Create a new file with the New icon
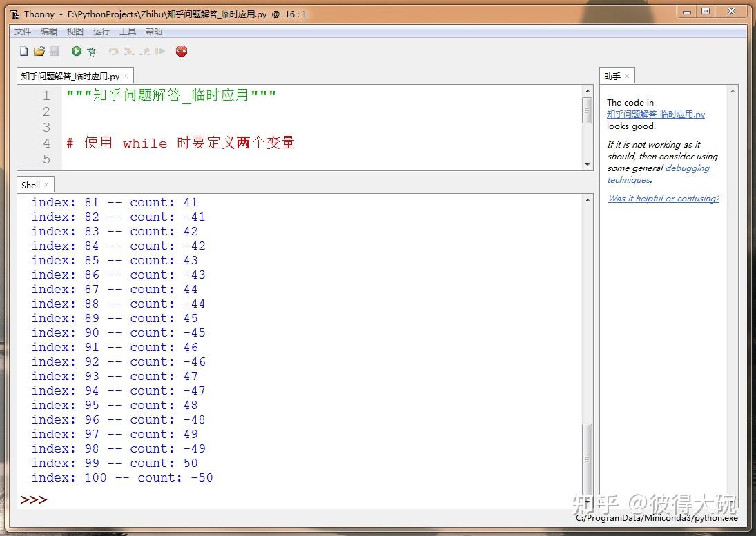 (x=23, y=50)
